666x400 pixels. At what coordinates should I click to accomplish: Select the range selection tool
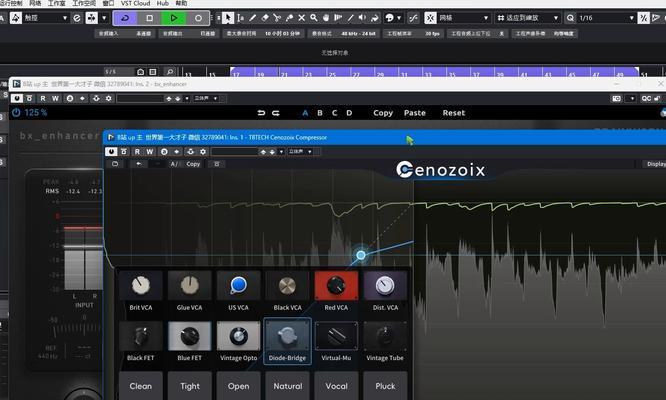coord(240,18)
